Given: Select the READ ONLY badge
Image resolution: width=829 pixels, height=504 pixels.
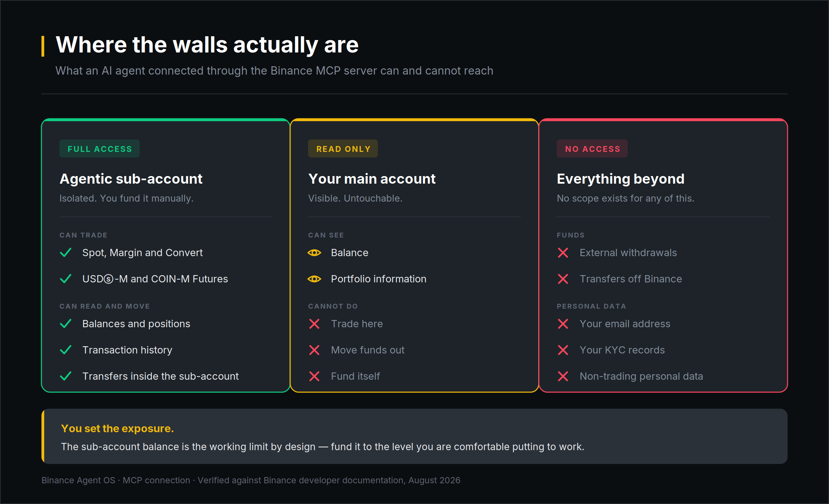Looking at the screenshot, I should (x=343, y=149).
